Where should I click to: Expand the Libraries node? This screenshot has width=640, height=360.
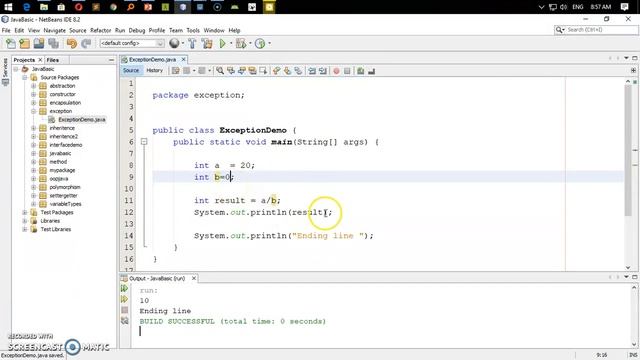click(25, 221)
